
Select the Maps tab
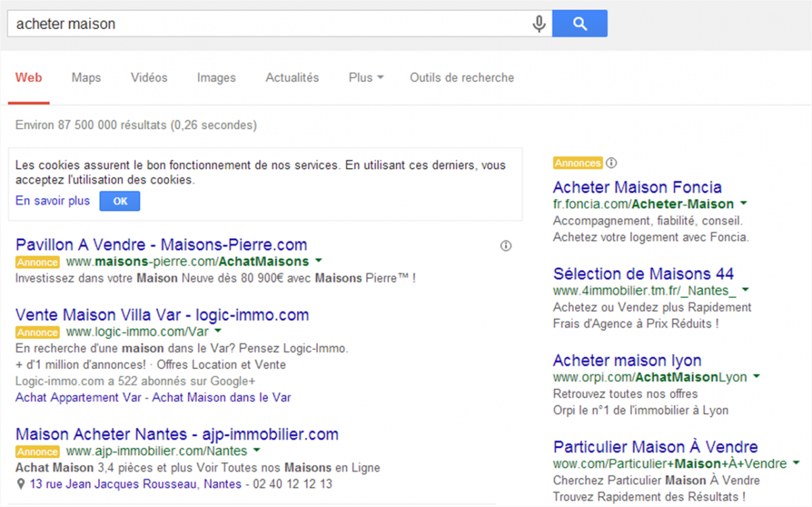pyautogui.click(x=86, y=78)
